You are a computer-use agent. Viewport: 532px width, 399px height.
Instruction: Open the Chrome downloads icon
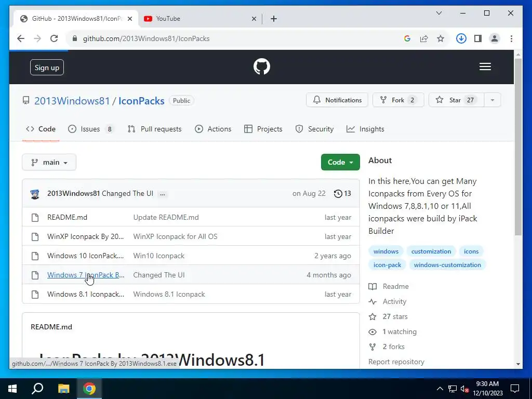point(461,38)
